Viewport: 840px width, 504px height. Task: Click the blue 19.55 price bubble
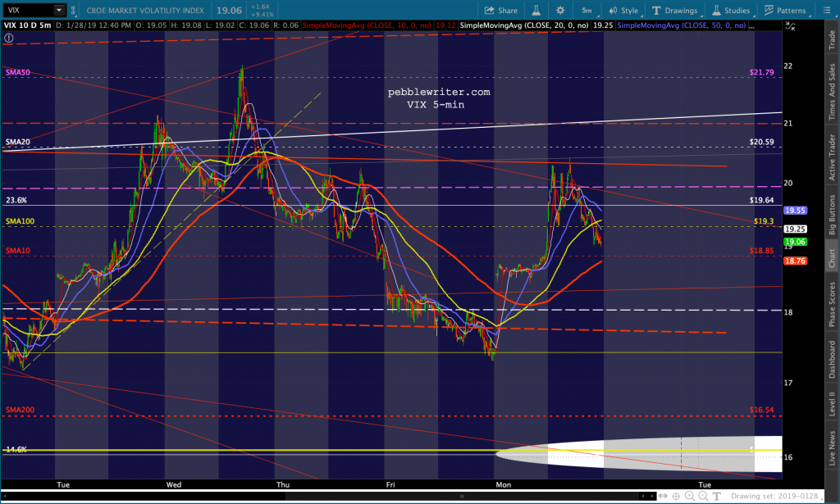coord(795,211)
